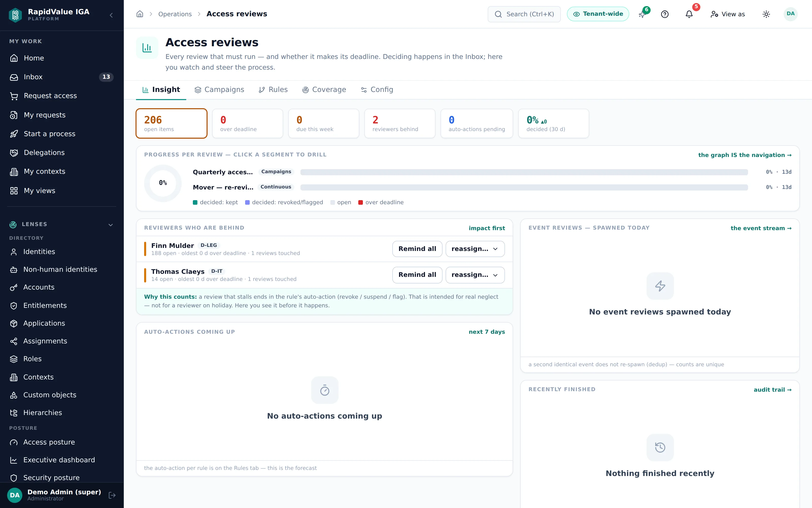Select the due this week card
The width and height of the screenshot is (812, 508).
[x=324, y=123]
